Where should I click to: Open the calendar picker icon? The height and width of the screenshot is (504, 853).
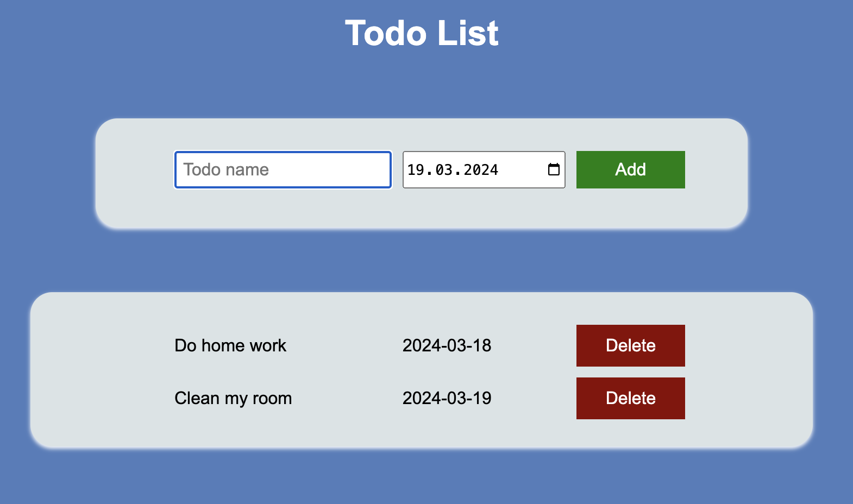(554, 169)
